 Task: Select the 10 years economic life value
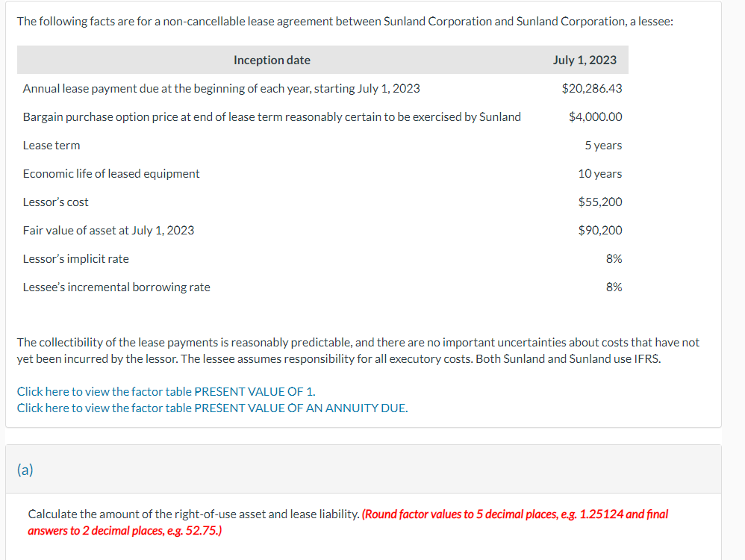599,174
